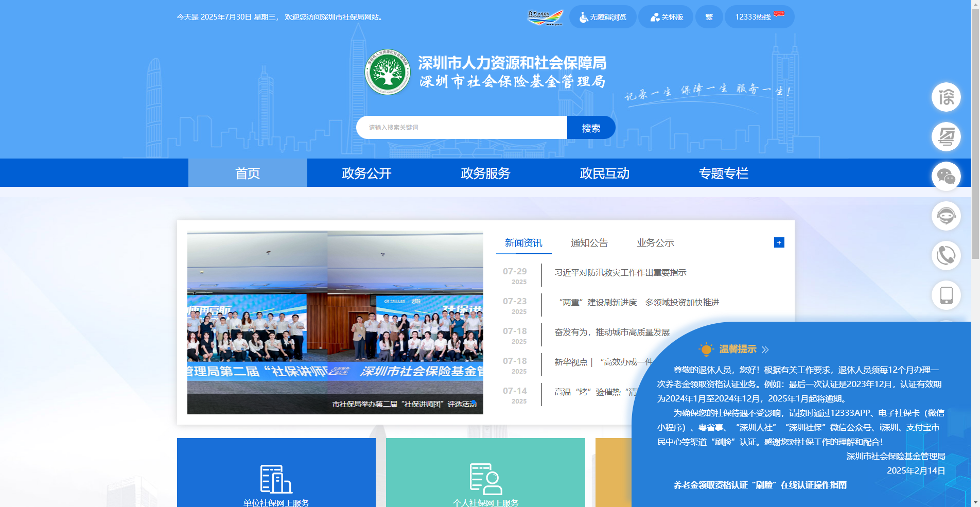Open the WeChat sharing icon on right sidebar
This screenshot has height=507, width=980.
[946, 176]
